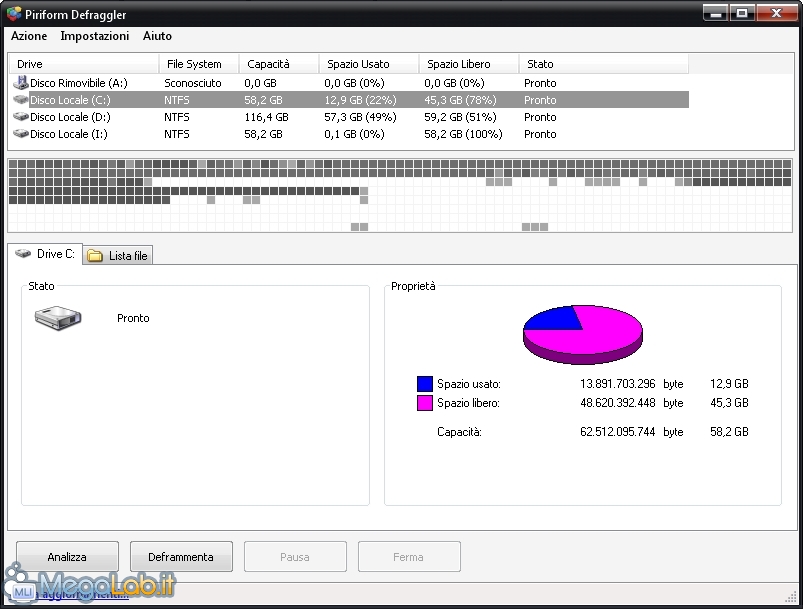Screen dimensions: 803x609
Task: Open the Aiuto menu
Action: click(x=157, y=36)
